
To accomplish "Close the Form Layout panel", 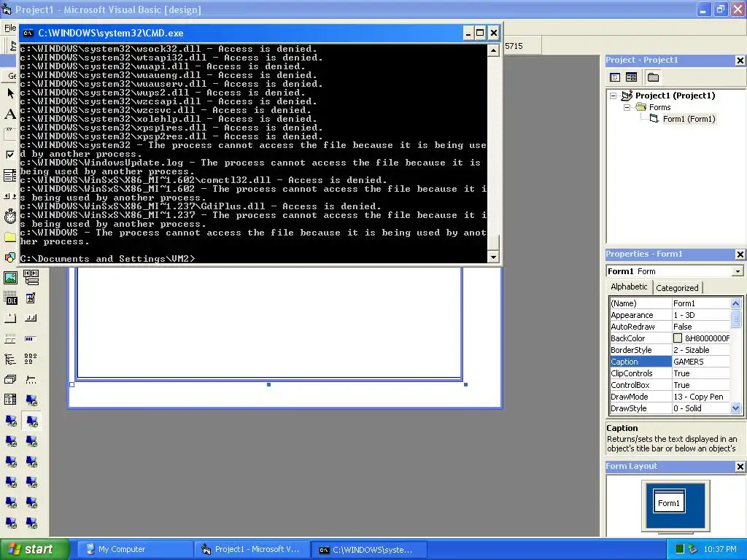I will point(740,467).
